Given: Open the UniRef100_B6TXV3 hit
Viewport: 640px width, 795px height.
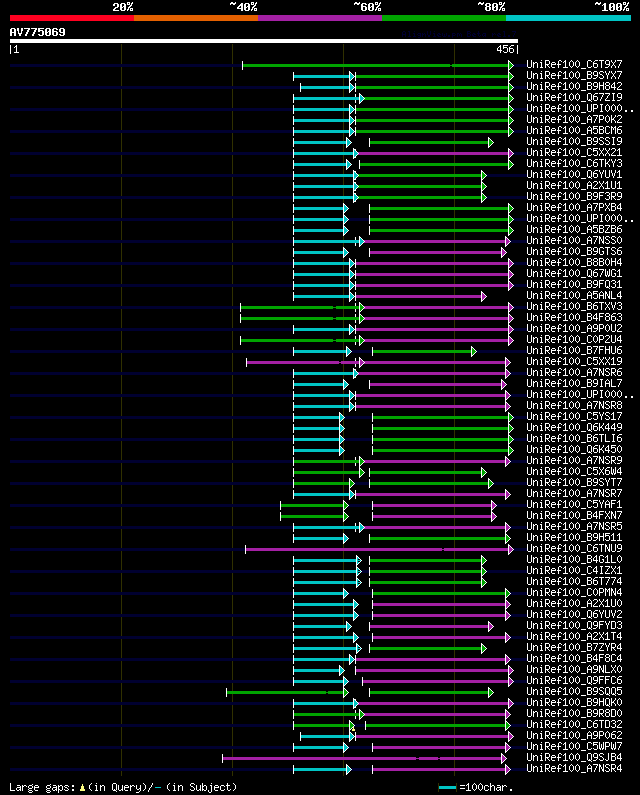Looking at the screenshot, I should 574,306.
